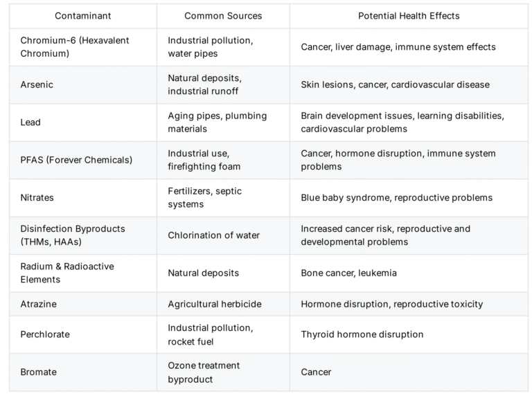
Task: Click the Thyroid hormone disruption cell
Action: tap(409, 334)
